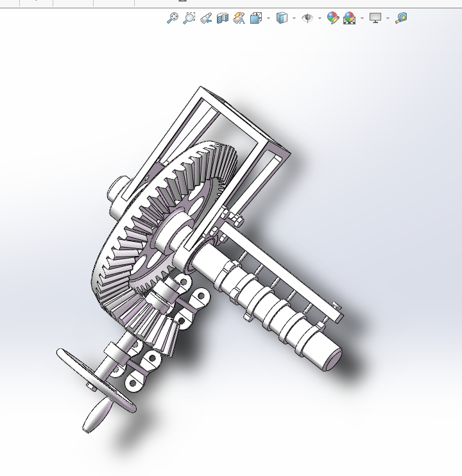This screenshot has width=462, height=476.
Task: Go back with the Previous View icon
Action: click(206, 18)
